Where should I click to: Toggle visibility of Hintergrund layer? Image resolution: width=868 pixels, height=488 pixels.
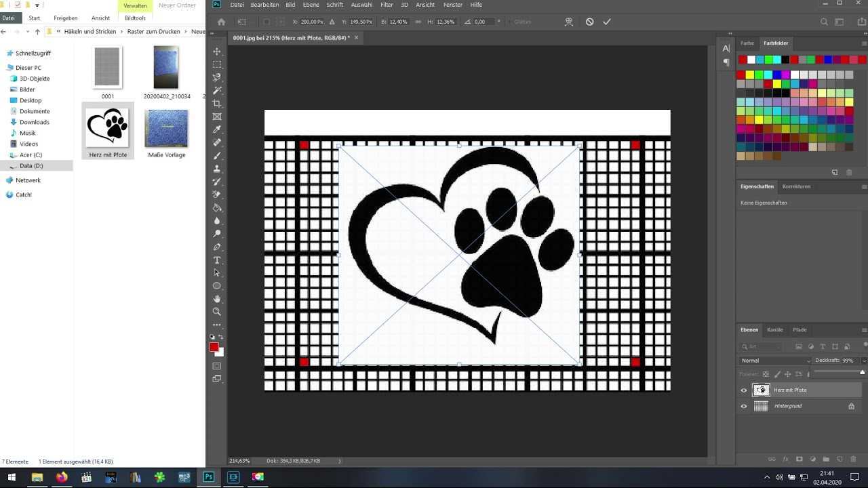(744, 406)
